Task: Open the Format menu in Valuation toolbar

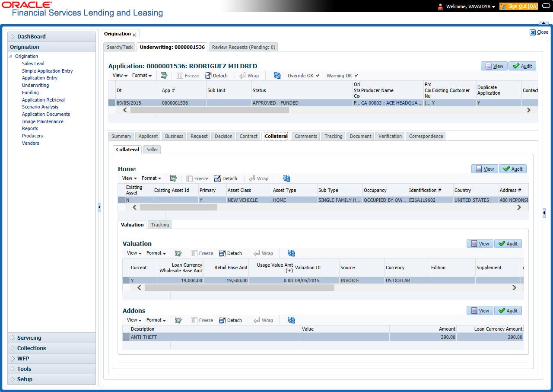Action: [156, 253]
